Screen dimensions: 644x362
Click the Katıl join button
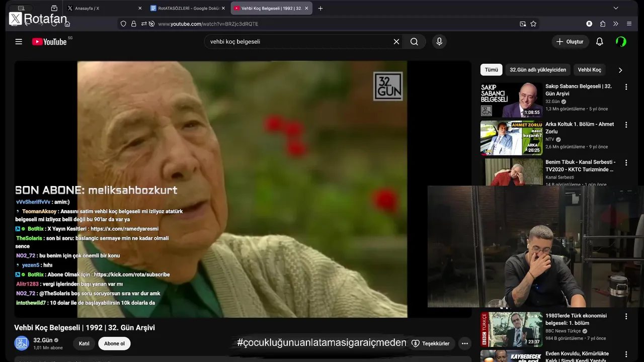(84, 343)
